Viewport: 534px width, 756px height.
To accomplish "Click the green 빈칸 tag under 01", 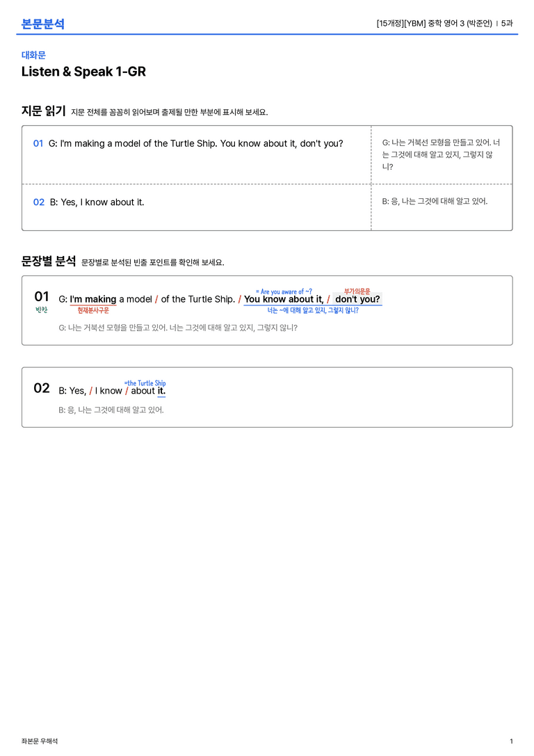I will (x=42, y=310).
